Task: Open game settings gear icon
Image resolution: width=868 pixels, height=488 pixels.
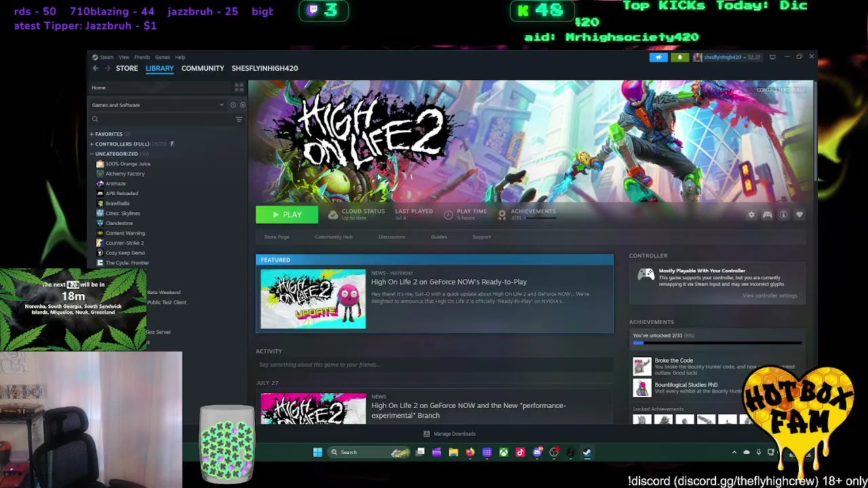Action: click(x=751, y=215)
